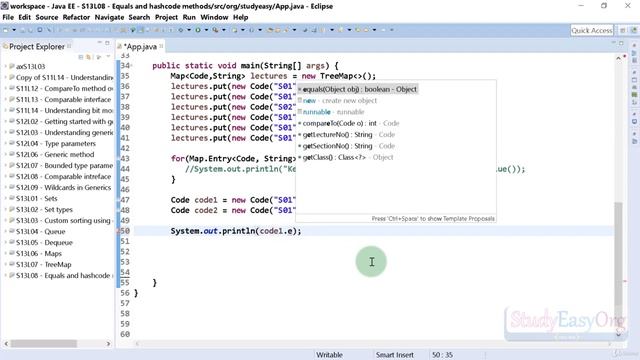Click the horizontal scrollbar thumb in Project Explorer

coord(43,344)
